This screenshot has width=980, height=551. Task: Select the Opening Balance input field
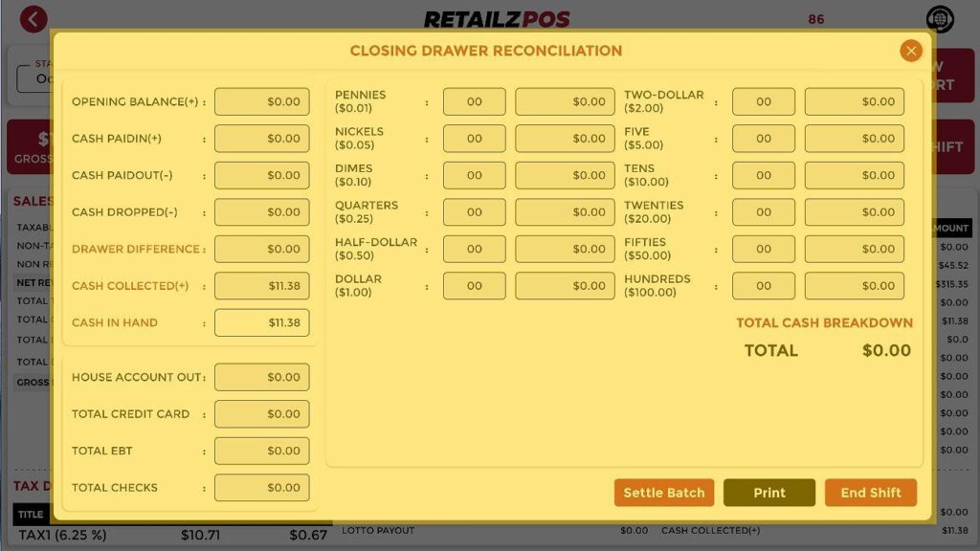(261, 101)
